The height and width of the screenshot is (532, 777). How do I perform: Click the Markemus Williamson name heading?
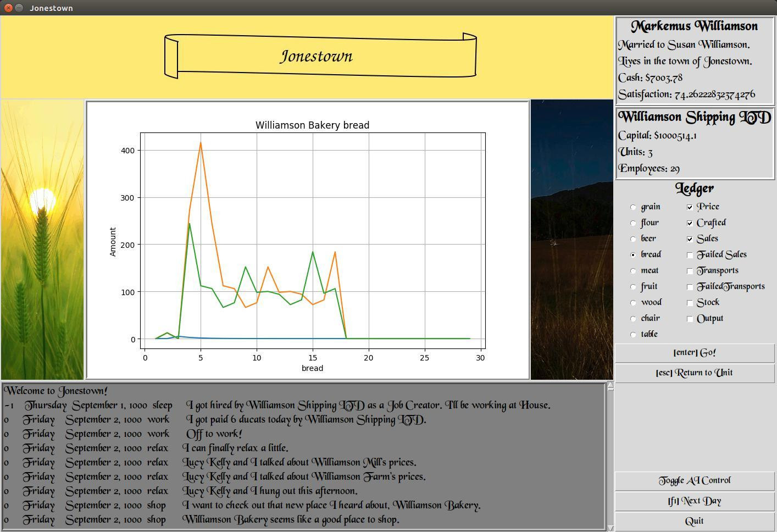point(694,26)
